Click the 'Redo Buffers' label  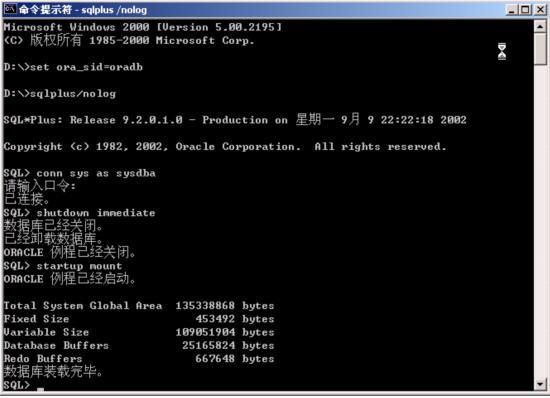pos(43,358)
